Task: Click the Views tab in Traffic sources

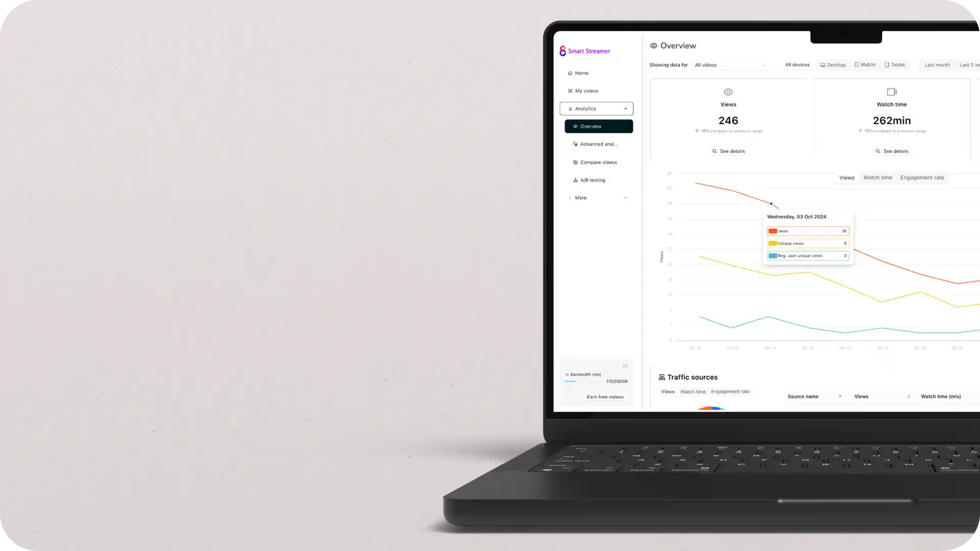Action: pos(666,391)
